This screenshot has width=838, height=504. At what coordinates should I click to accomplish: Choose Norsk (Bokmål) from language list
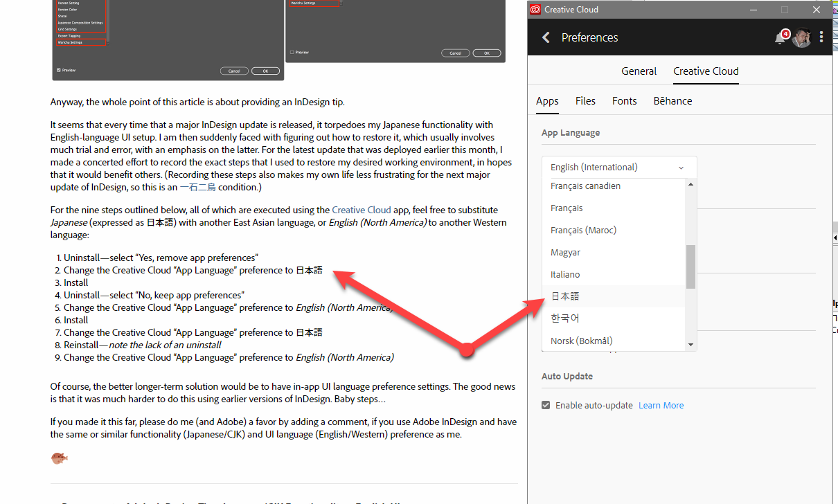pos(614,341)
